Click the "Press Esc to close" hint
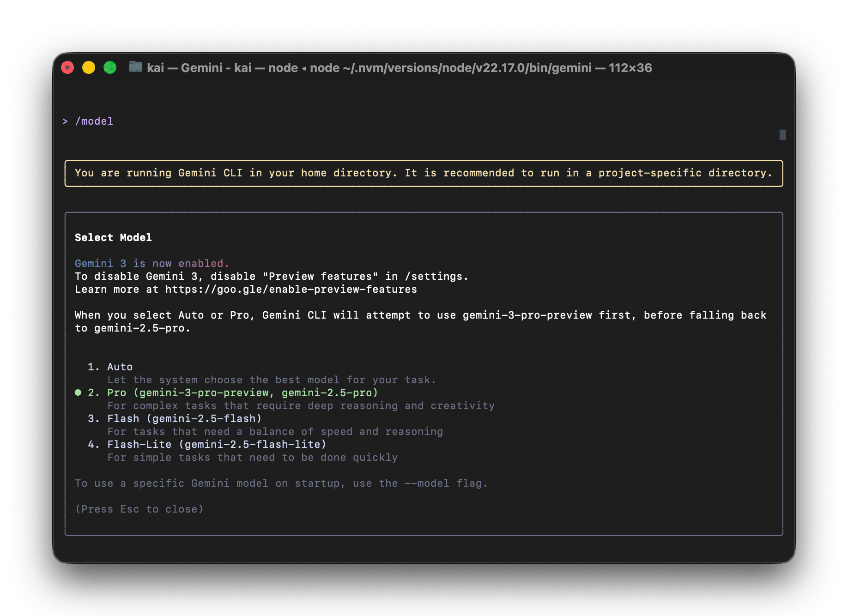 (x=139, y=509)
